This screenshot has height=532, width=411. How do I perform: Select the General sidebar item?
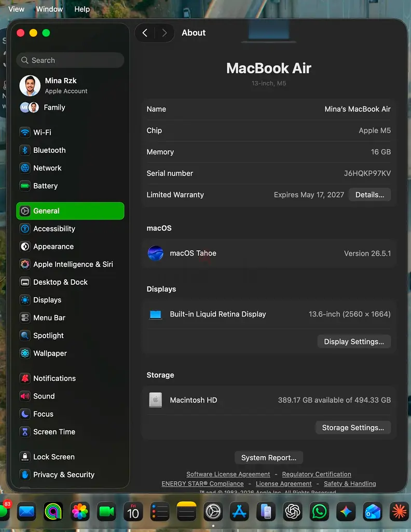(70, 211)
